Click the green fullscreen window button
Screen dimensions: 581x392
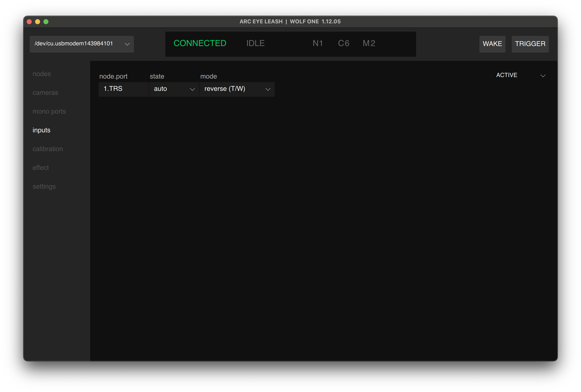tap(46, 22)
